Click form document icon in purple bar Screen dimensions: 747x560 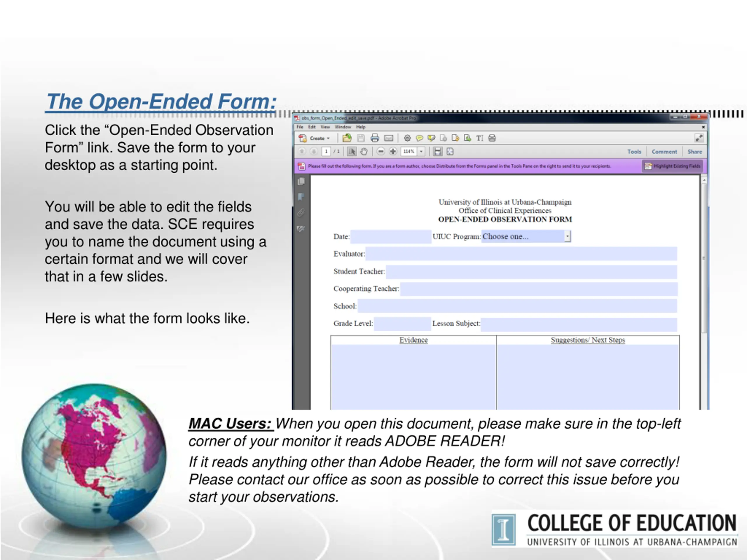(x=301, y=166)
